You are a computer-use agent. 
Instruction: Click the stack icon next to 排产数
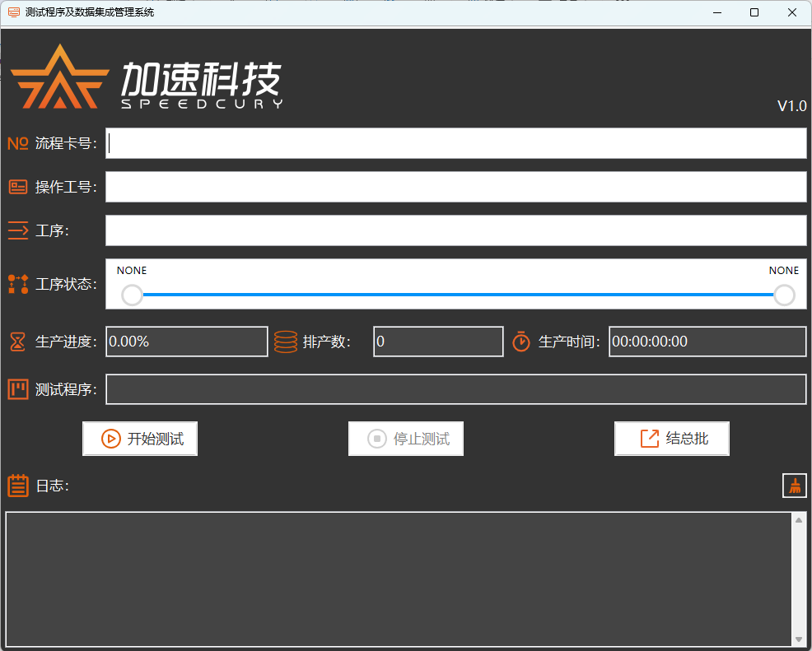[286, 341]
